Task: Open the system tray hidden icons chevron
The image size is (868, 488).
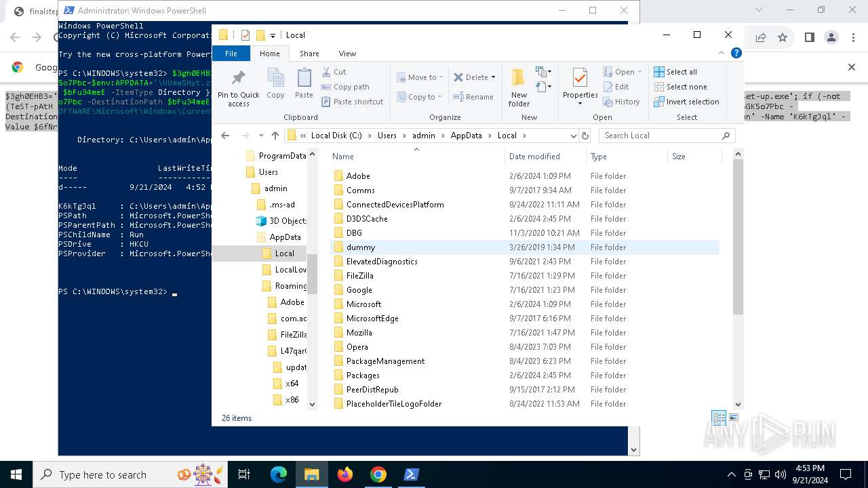Action: point(731,474)
